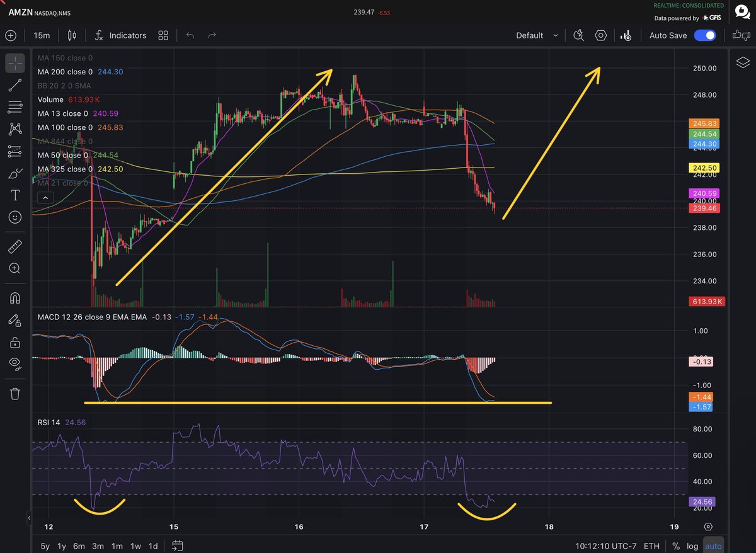756x553 pixels.
Task: Set the range to 5y
Action: pos(45,546)
